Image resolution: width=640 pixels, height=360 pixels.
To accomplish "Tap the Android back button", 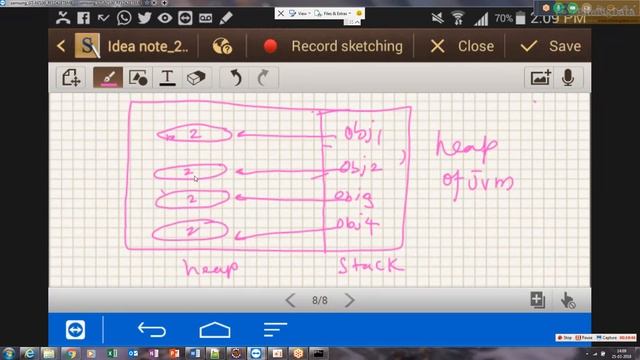I will 152,329.
